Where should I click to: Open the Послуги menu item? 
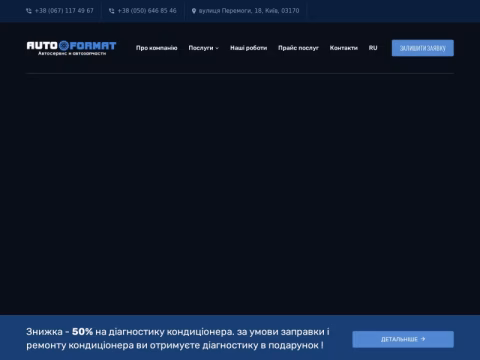201,48
